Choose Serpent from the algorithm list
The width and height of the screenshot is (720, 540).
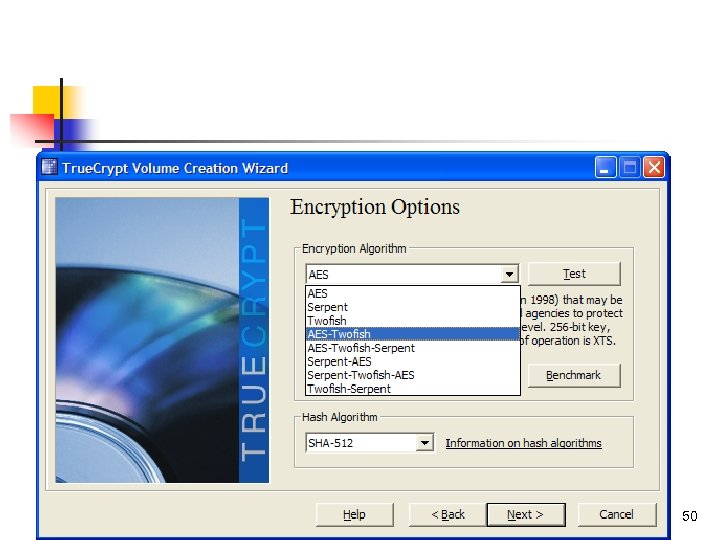click(x=413, y=307)
